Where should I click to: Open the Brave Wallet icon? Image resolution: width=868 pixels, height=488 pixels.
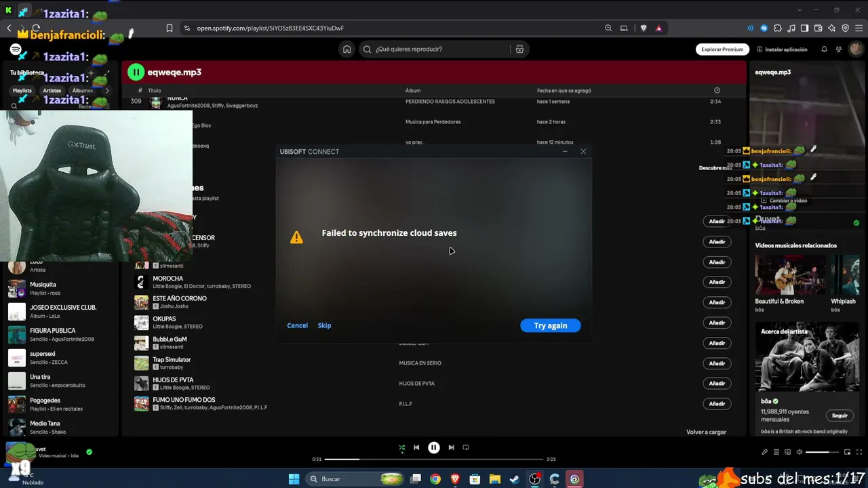(818, 28)
